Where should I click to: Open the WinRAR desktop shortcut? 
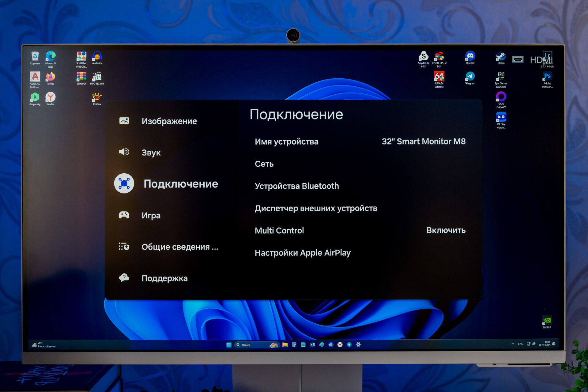pos(81,78)
